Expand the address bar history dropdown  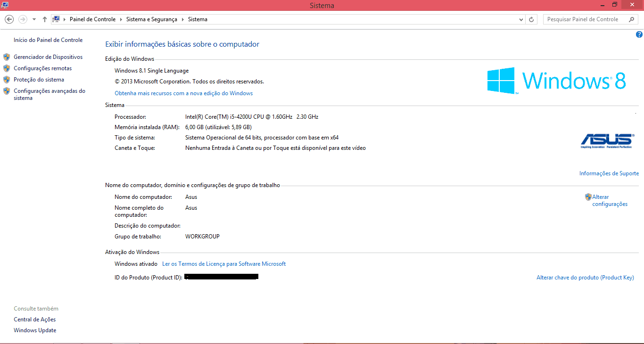pos(521,19)
